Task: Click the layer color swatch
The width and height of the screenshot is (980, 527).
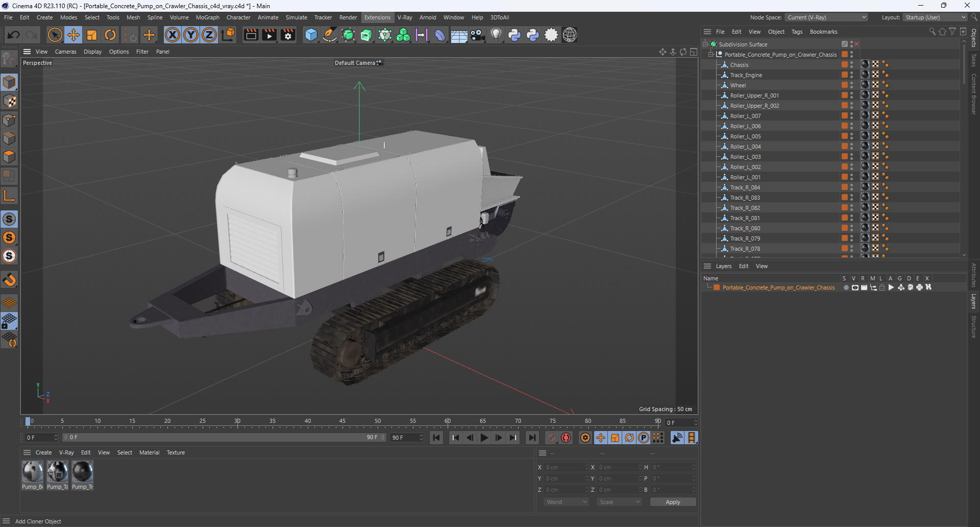Action: tap(717, 288)
